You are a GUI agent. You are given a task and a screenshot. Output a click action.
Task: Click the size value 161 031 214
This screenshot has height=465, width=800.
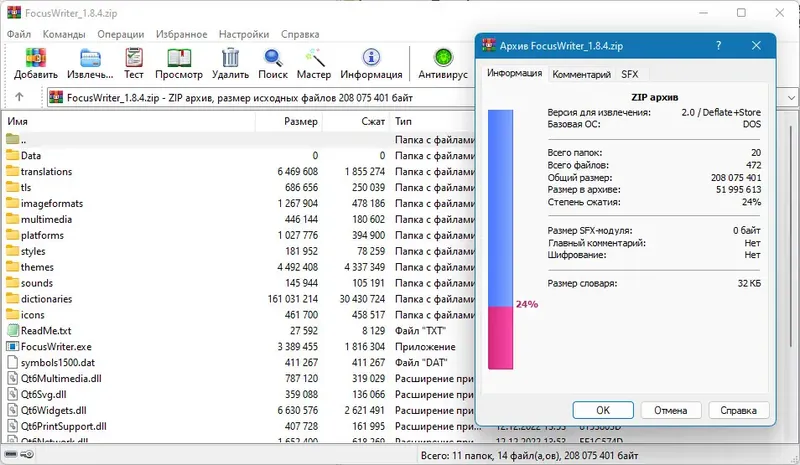[292, 299]
